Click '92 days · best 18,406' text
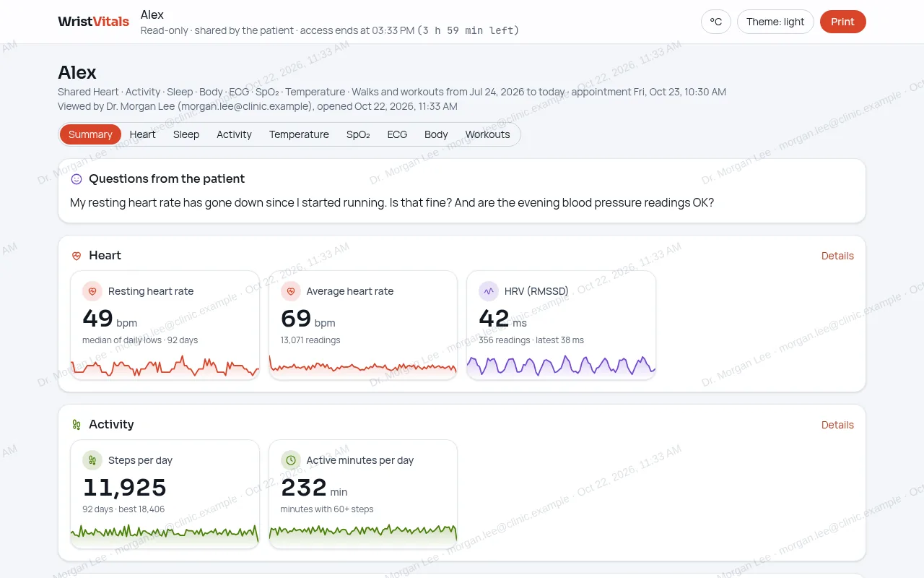 (123, 509)
